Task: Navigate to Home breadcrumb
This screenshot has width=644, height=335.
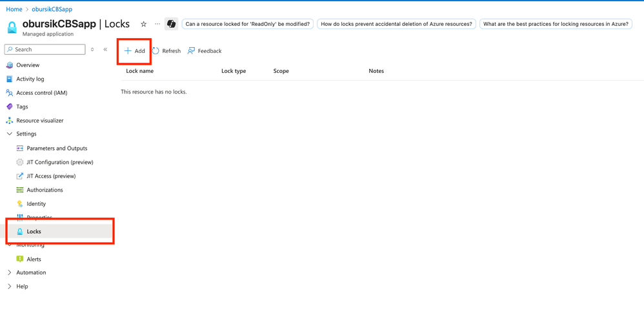Action: [x=14, y=9]
